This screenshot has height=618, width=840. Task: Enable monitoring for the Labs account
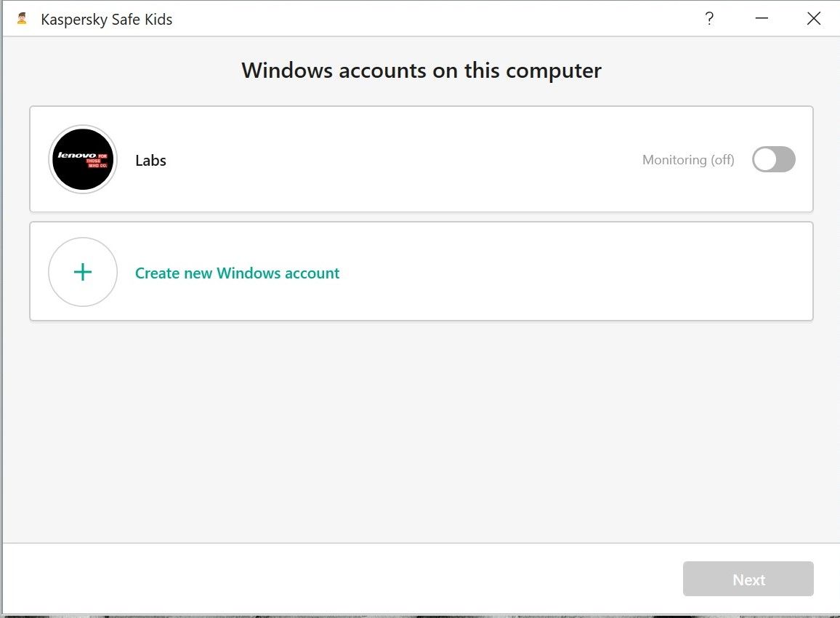[x=773, y=159]
